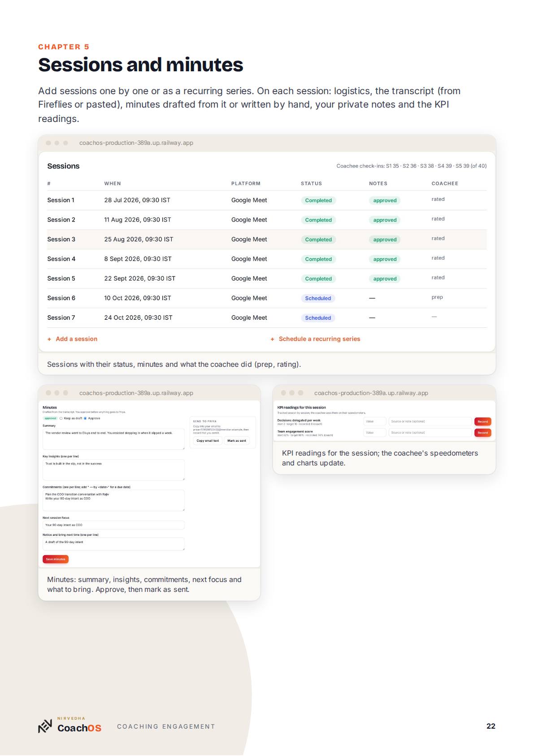Viewport: 534px width, 756px height.
Task: Open Session 7 in the sessions table
Action: pyautogui.click(x=267, y=318)
